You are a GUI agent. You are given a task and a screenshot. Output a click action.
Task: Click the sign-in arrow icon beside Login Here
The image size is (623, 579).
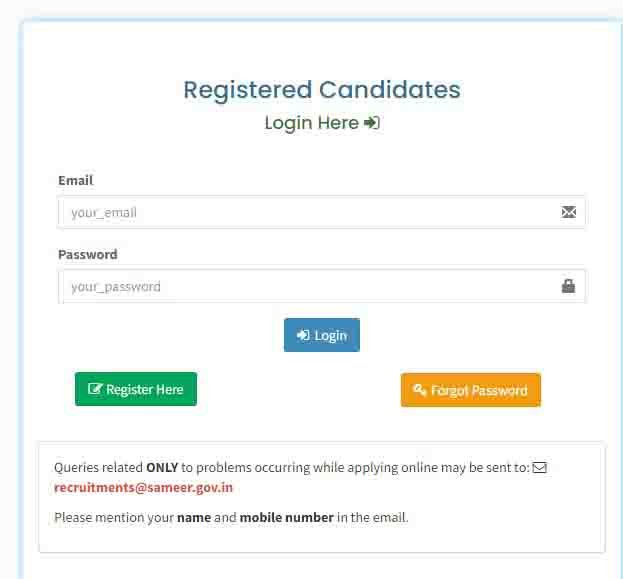372,122
